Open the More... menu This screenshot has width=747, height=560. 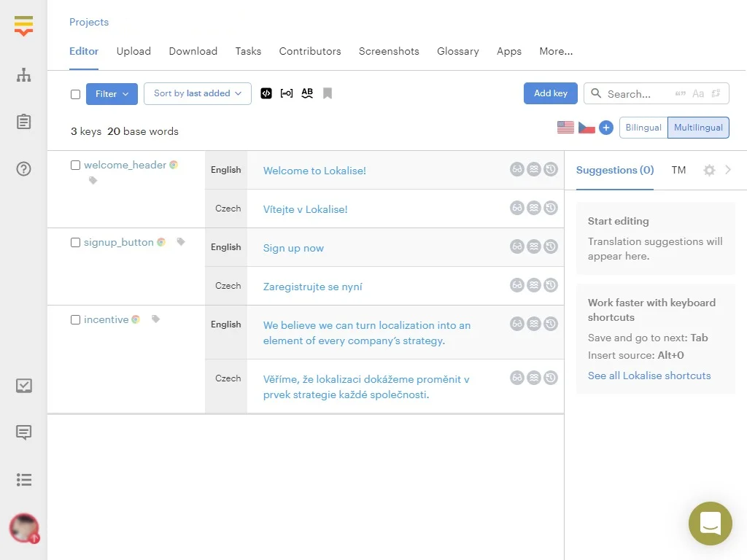click(x=556, y=51)
